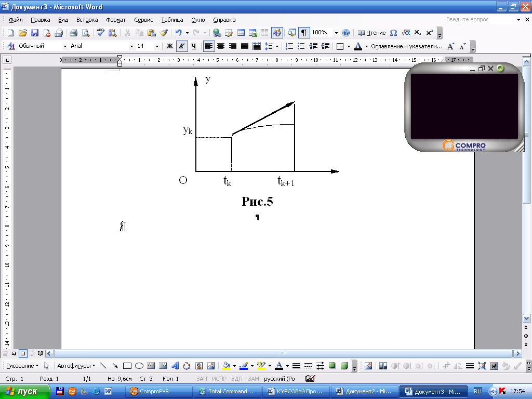
Task: Toggle underline Ч formatting
Action: click(x=194, y=46)
